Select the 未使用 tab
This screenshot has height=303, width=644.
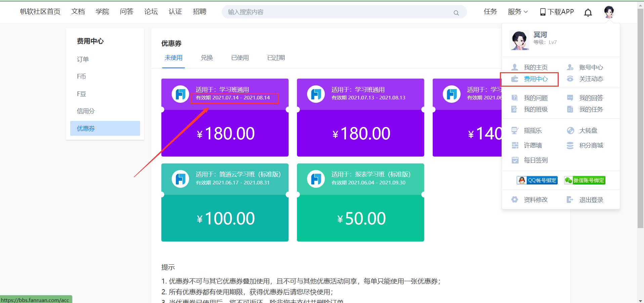173,58
